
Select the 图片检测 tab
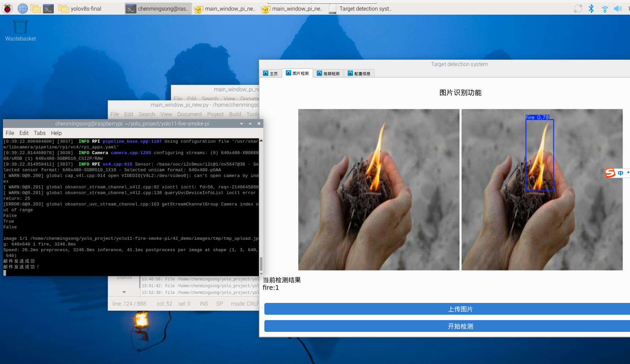297,73
